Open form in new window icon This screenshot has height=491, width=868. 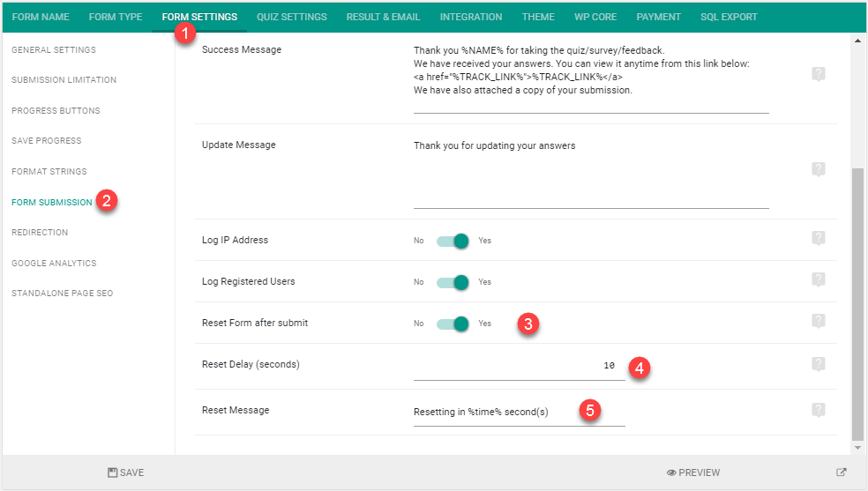pyautogui.click(x=841, y=472)
